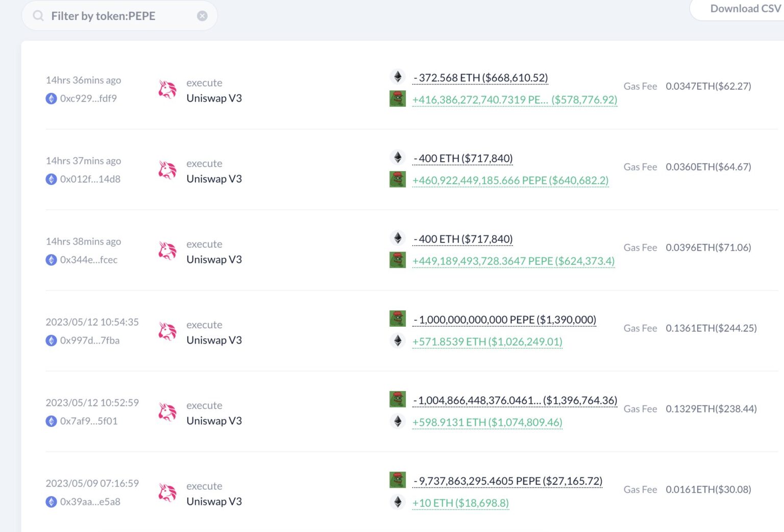Click the Ethereum icon beside -372.568 ETH
The image size is (784, 532).
(398, 77)
